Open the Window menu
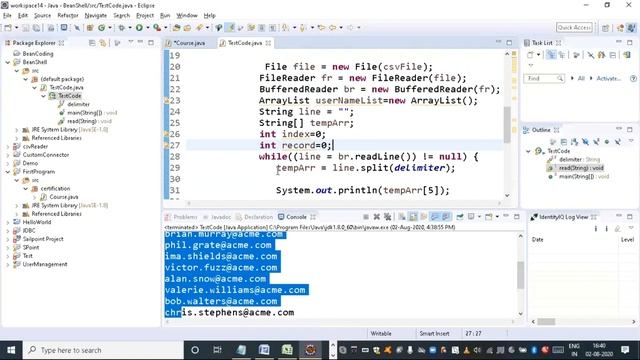Viewport: 640px width, 360px height. (x=187, y=16)
